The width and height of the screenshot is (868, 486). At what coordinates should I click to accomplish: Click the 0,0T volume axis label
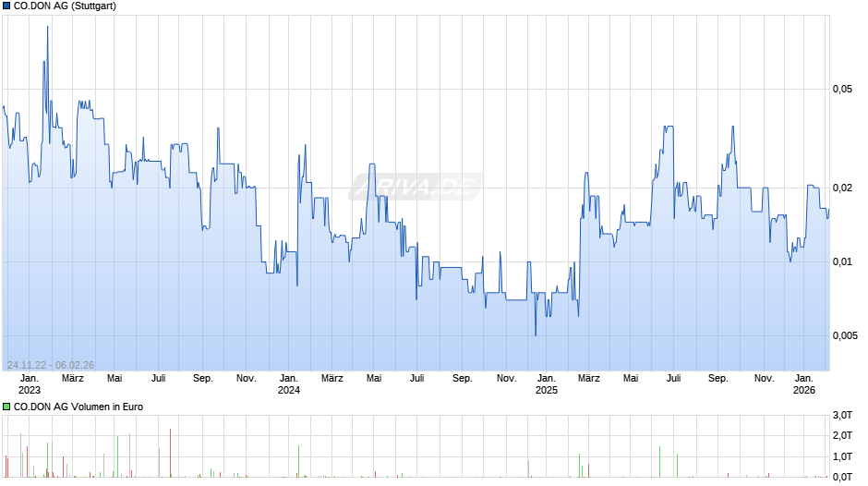point(842,477)
